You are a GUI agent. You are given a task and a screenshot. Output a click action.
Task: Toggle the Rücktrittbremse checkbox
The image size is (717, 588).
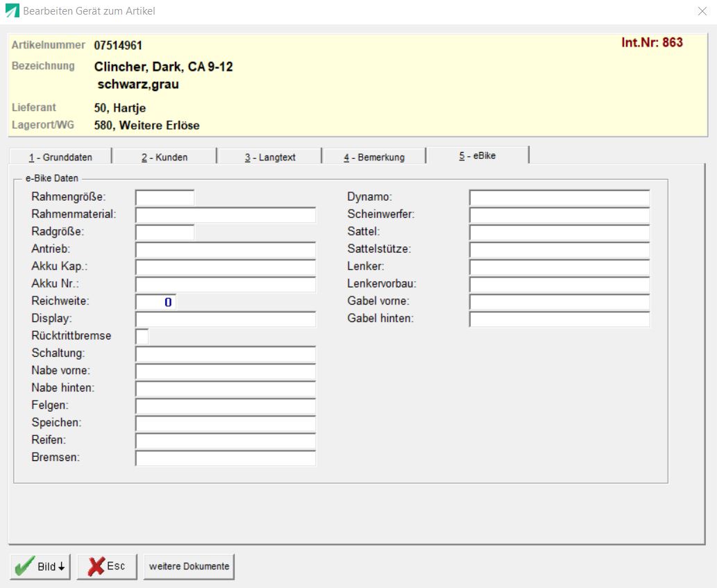click(x=142, y=336)
